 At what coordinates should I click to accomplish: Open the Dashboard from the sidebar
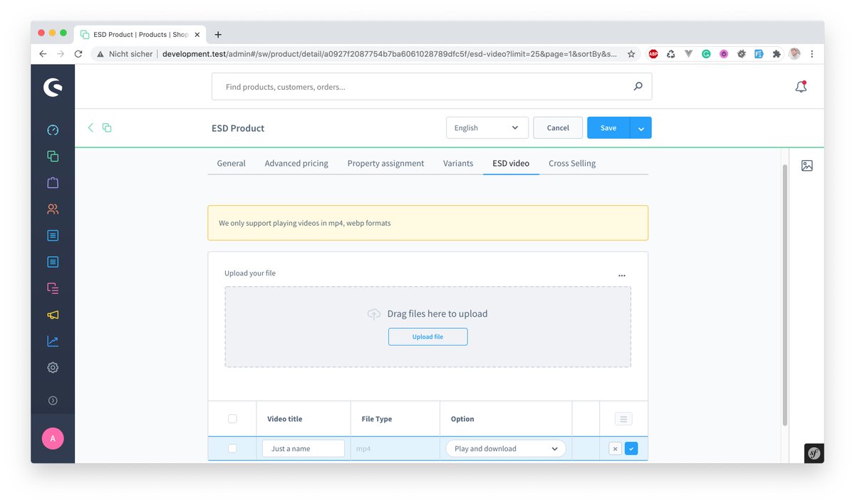pos(52,130)
